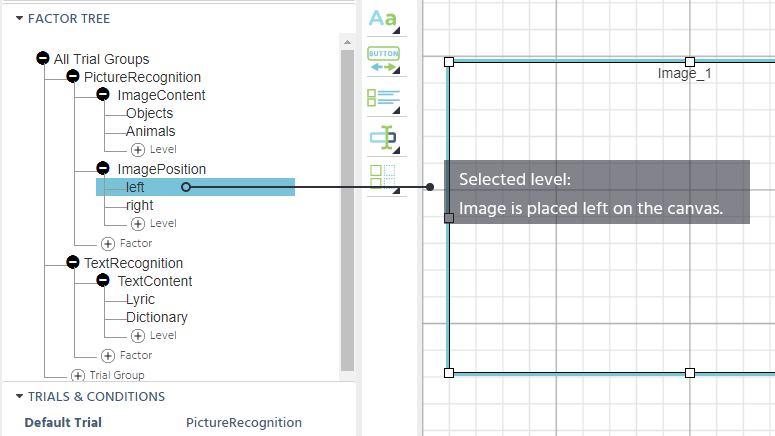
Task: Click the TextContent factor label
Action: click(x=155, y=281)
